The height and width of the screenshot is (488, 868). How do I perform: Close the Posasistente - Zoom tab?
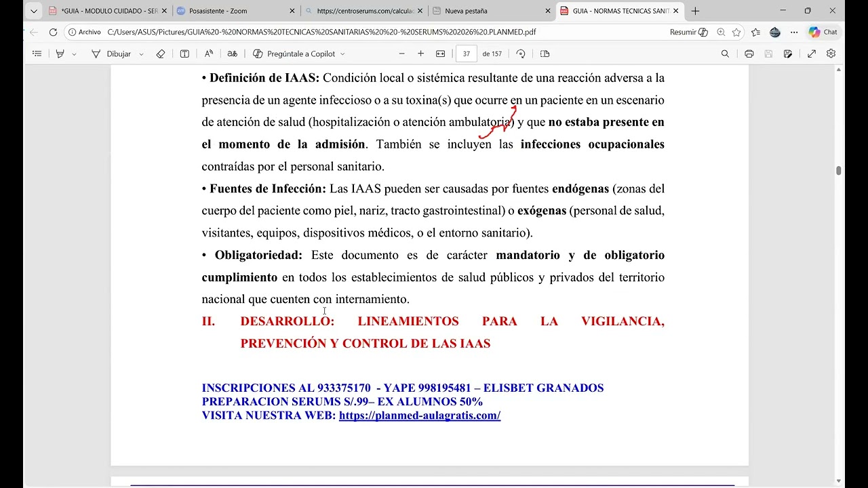tap(292, 11)
